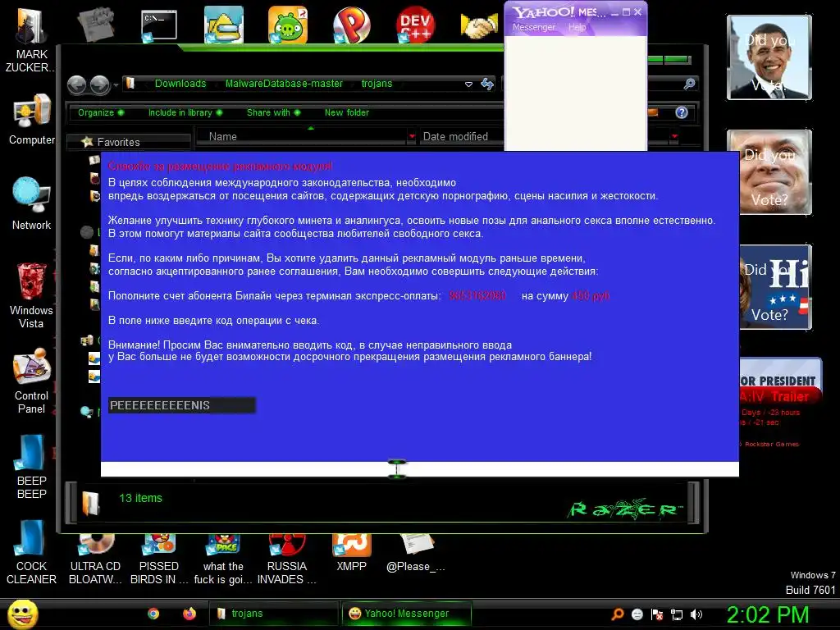
Task: Refresh the Explorer address bar
Action: pyautogui.click(x=487, y=84)
